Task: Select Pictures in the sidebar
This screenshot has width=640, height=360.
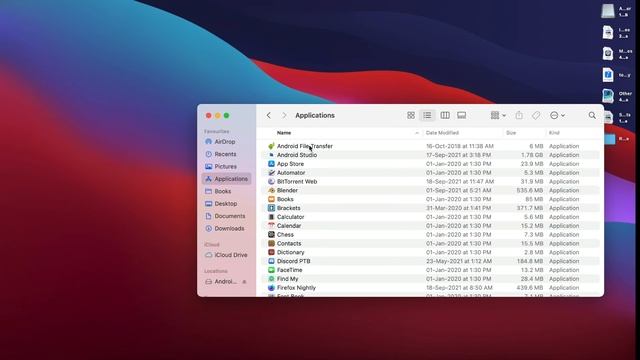Action: [227, 167]
